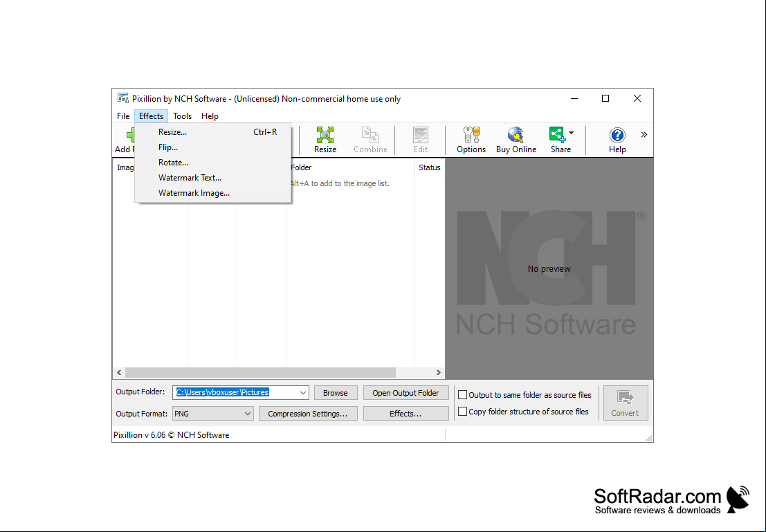
Task: Click the Folder column header
Action: 301,167
